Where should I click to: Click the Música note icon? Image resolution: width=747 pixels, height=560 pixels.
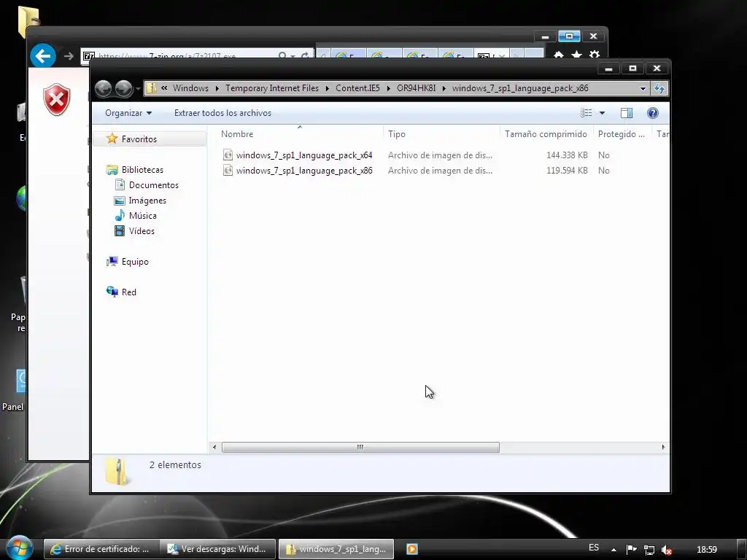tap(120, 215)
